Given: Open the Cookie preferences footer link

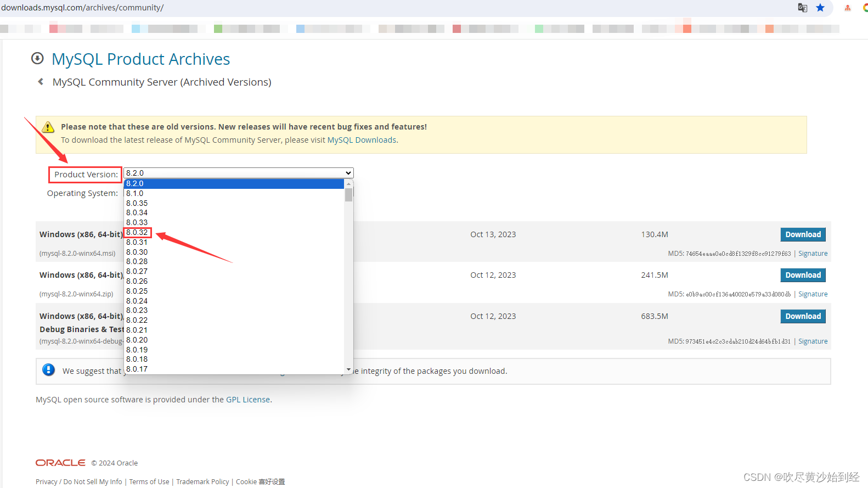Looking at the screenshot, I should tap(261, 481).
